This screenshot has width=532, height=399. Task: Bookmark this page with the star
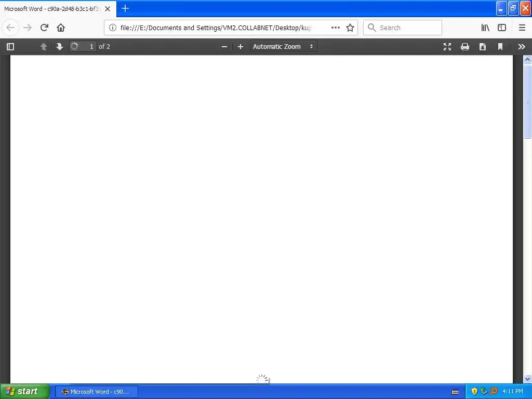[350, 28]
